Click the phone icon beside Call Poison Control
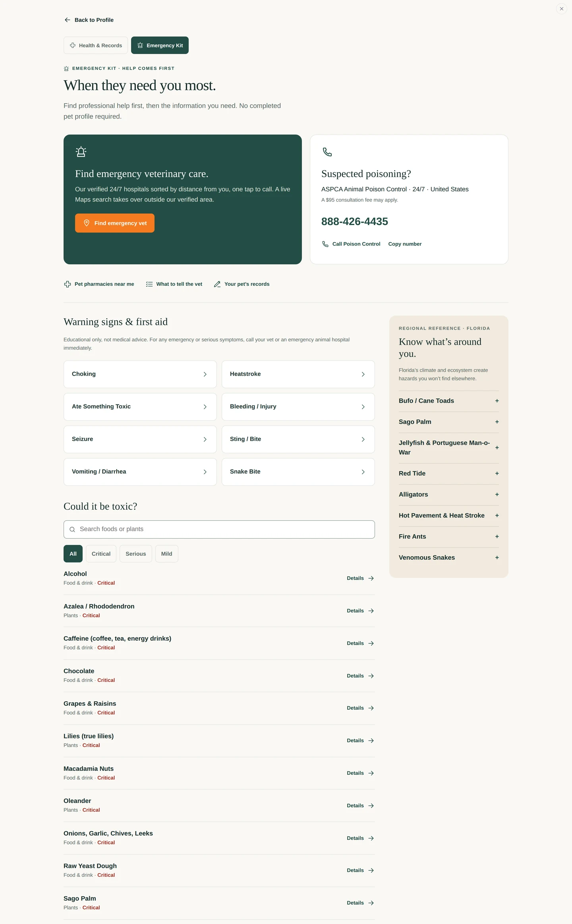This screenshot has height=924, width=572. (x=325, y=244)
